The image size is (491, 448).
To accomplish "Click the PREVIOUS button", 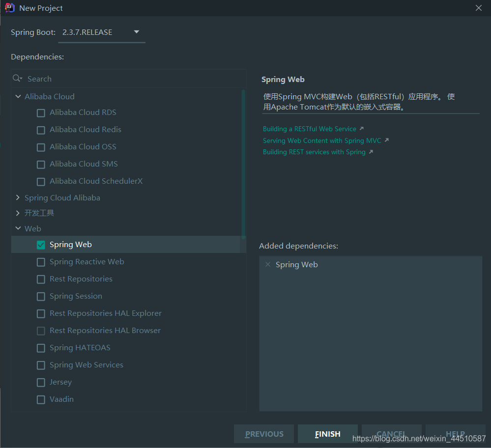I will point(264,434).
